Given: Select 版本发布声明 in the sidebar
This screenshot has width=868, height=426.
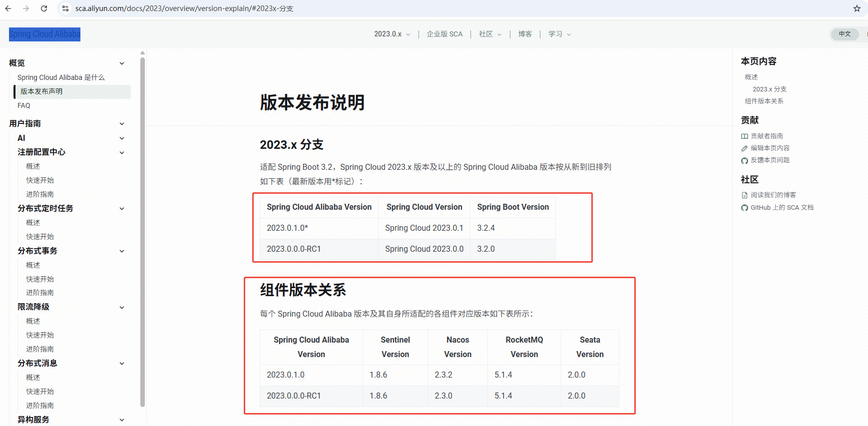Looking at the screenshot, I should click(x=72, y=91).
